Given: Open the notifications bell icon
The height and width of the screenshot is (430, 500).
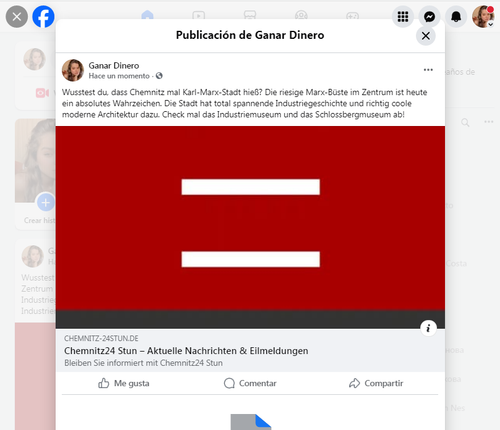Looking at the screenshot, I should [456, 16].
